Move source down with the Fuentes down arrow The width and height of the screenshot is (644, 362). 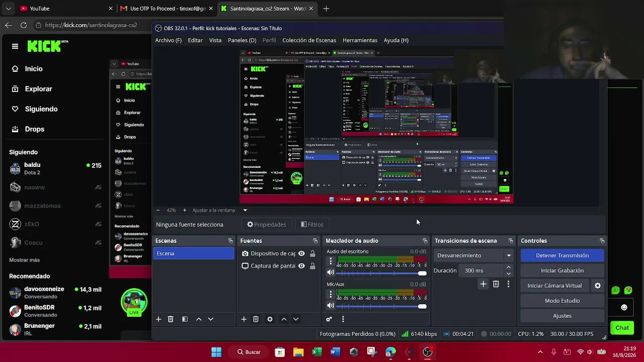click(296, 319)
